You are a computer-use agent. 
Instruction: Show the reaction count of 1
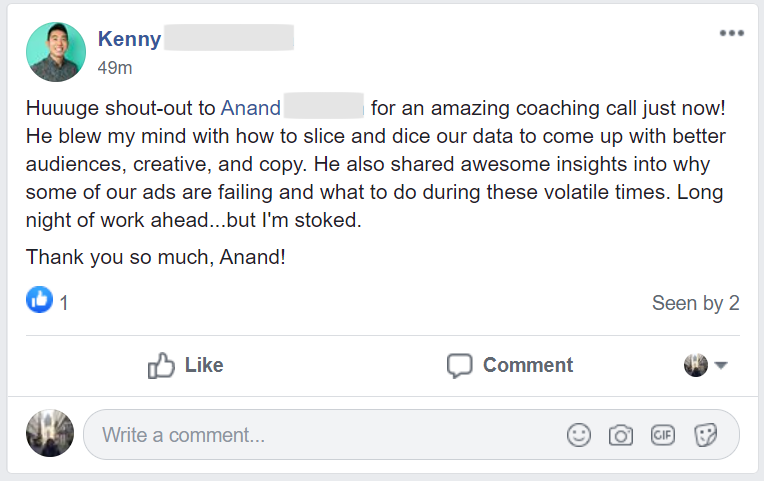[64, 303]
